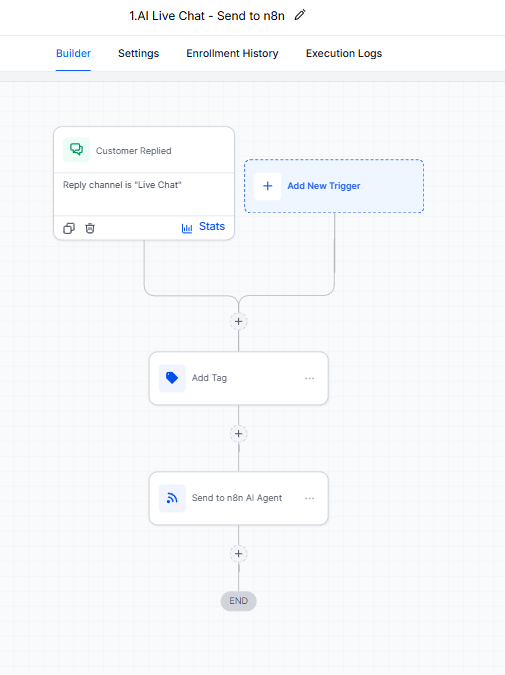Click the Customer Replied chat icon
This screenshot has width=505, height=675.
pos(77,150)
